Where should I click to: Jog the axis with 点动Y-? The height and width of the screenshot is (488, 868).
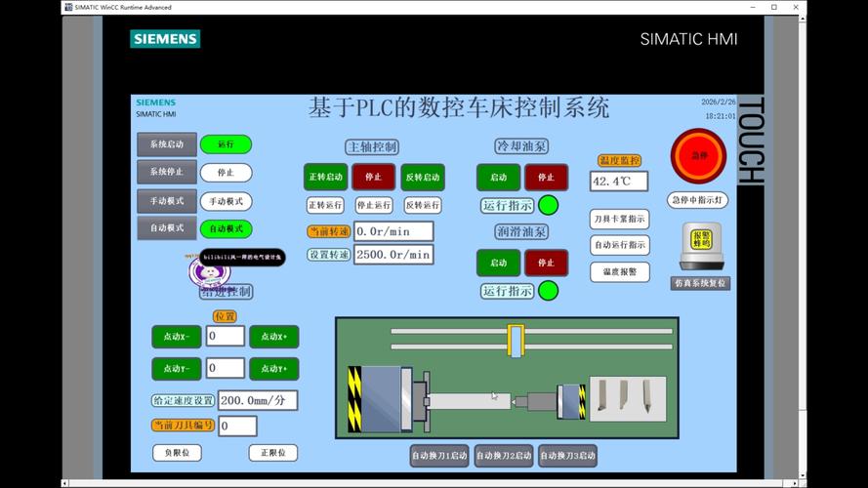pos(177,369)
